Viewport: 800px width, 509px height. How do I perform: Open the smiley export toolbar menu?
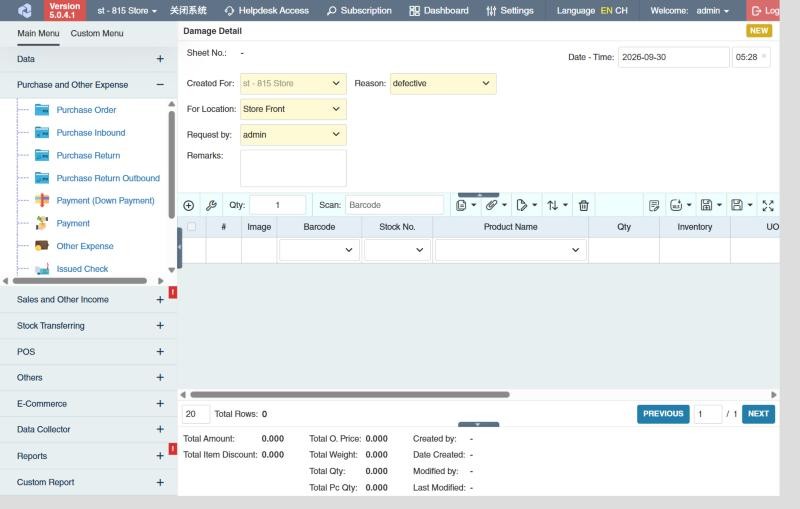(x=681, y=205)
